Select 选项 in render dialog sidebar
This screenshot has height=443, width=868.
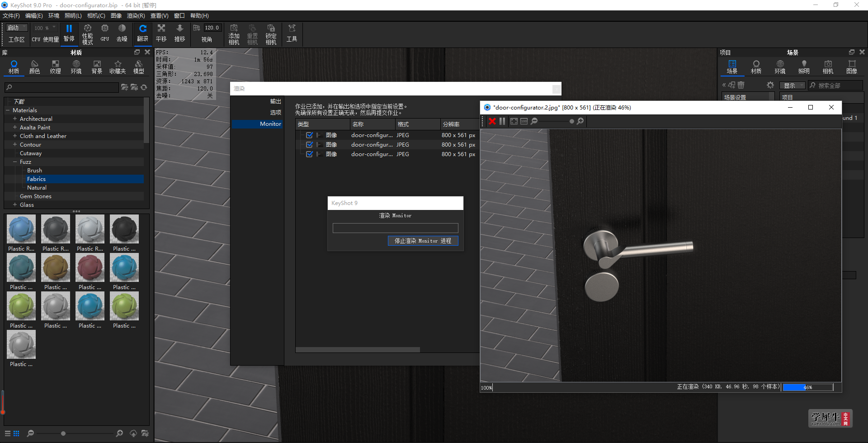tap(275, 113)
